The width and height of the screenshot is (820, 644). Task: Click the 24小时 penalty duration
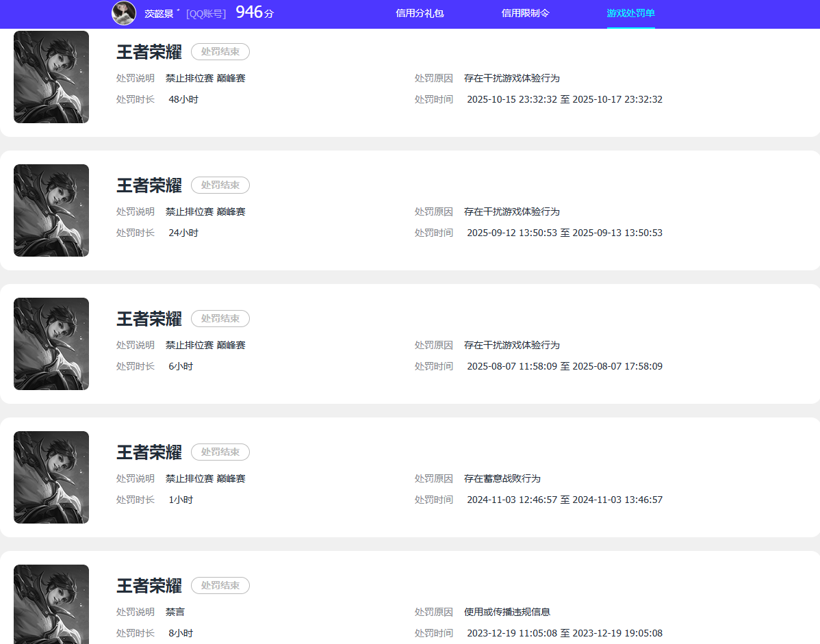point(183,233)
